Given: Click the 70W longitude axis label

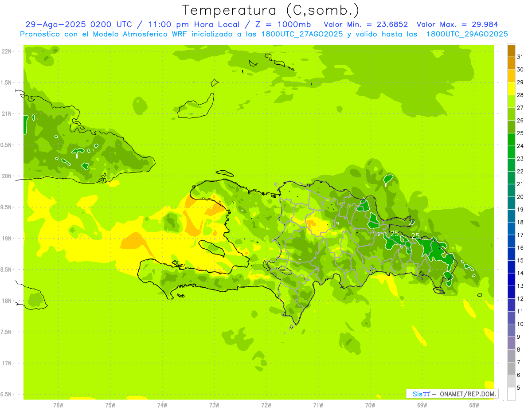Looking at the screenshot, I should (370, 405).
